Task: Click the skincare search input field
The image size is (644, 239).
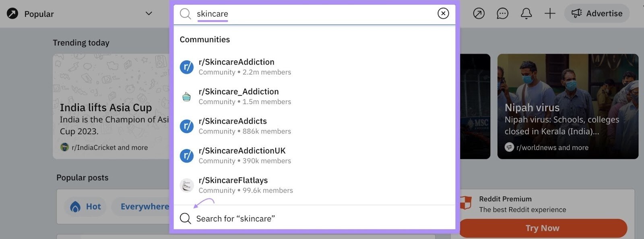Action: coord(314,14)
